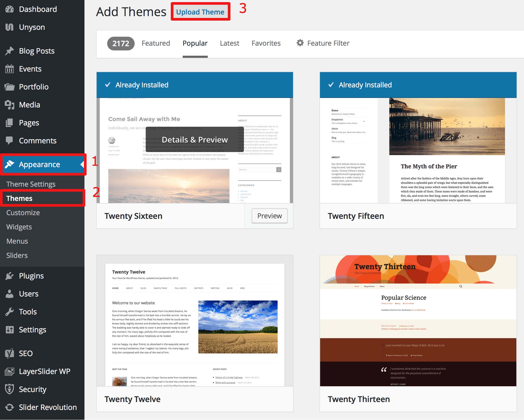Open Sliders under Appearance
This screenshot has width=524, height=420.
(17, 255)
